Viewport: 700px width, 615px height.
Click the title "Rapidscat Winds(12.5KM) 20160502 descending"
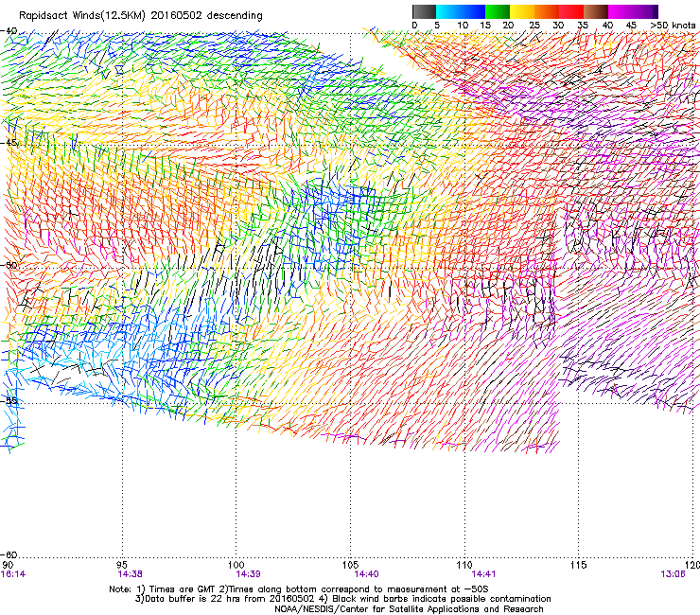point(141,16)
